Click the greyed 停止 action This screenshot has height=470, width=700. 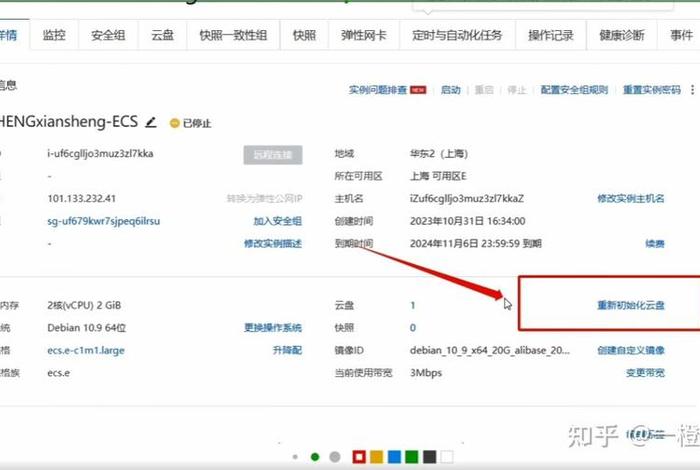[517, 90]
